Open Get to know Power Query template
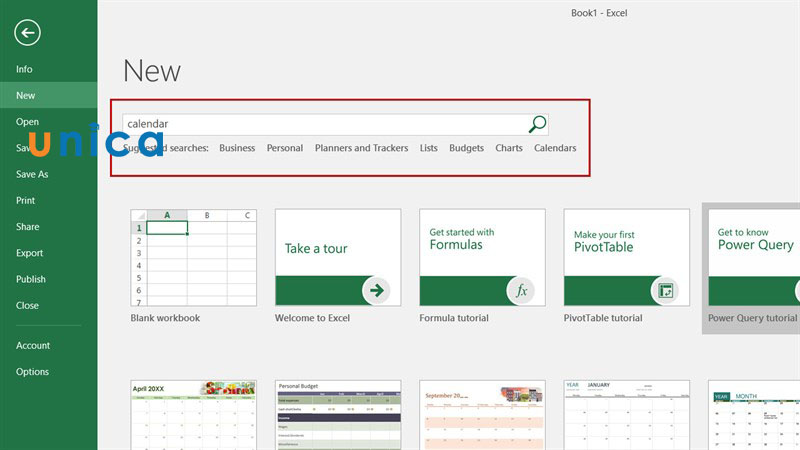The width and height of the screenshot is (800, 450). point(754,257)
